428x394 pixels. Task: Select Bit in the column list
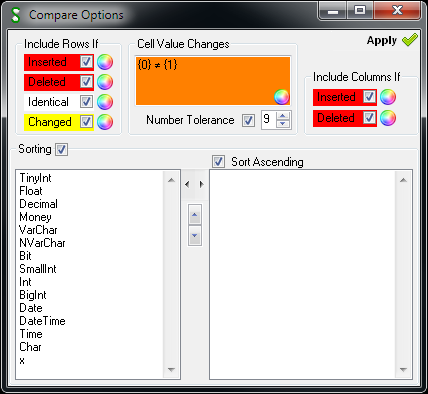click(x=25, y=256)
